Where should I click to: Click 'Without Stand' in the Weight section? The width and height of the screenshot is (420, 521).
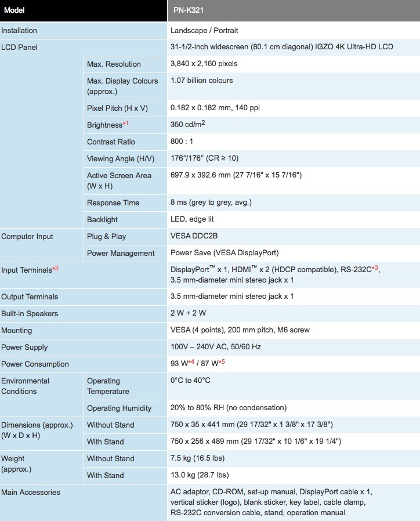(111, 458)
